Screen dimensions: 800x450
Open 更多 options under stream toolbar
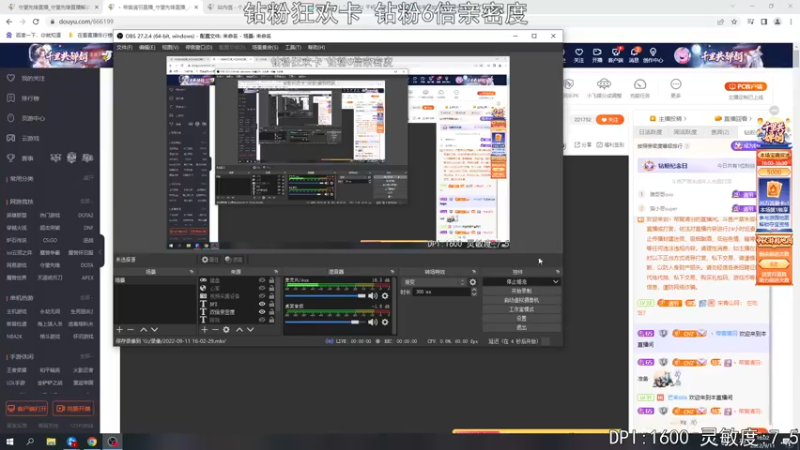click(x=676, y=88)
